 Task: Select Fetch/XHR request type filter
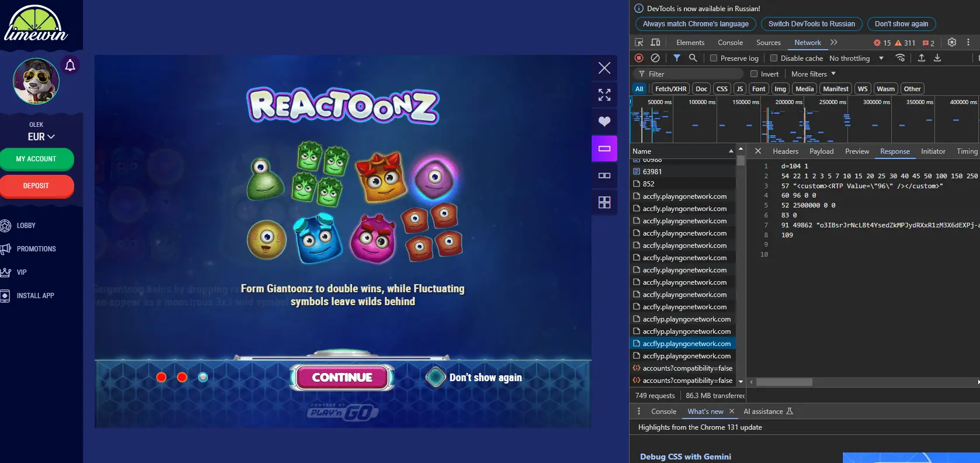pyautogui.click(x=670, y=89)
